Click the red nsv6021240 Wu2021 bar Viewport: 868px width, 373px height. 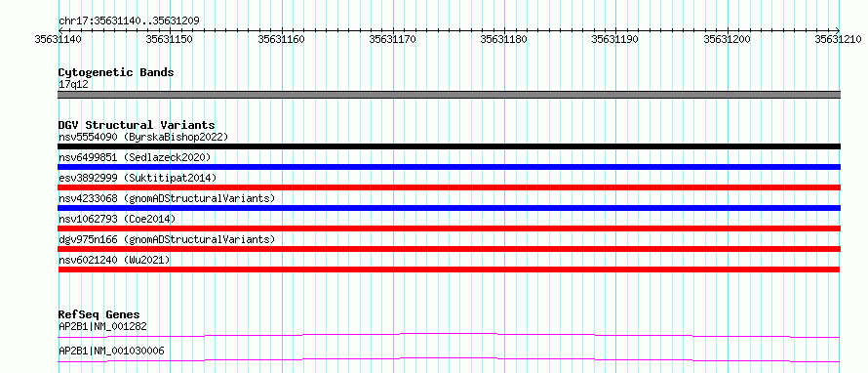coord(449,269)
